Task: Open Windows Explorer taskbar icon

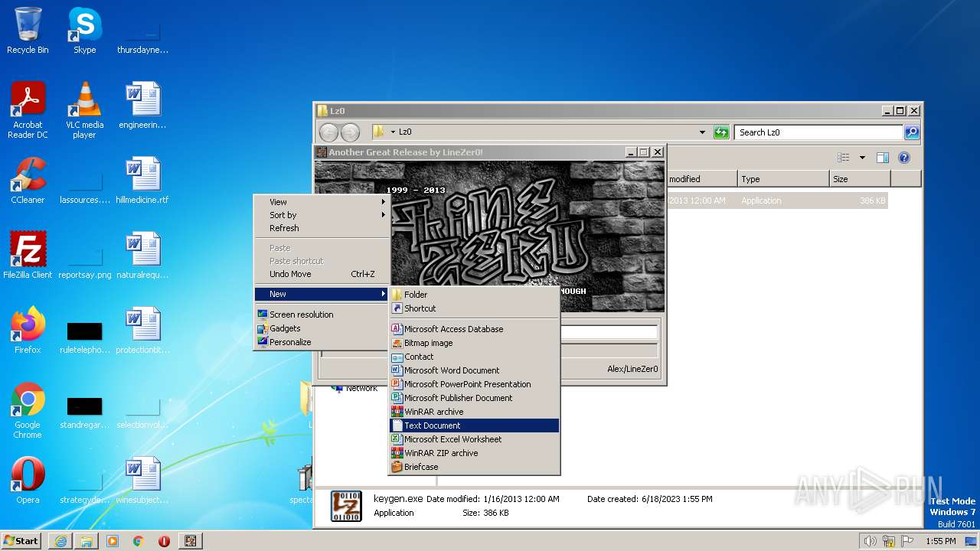Action: 87,540
